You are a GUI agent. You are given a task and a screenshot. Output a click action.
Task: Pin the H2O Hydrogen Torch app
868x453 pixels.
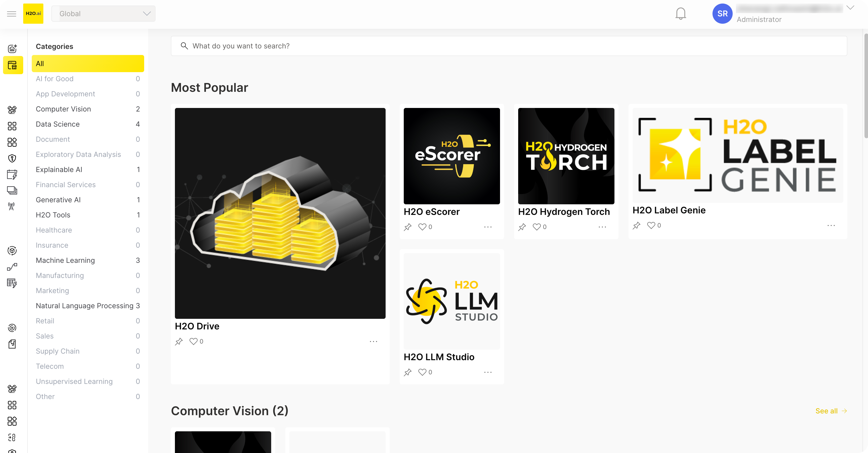click(522, 227)
